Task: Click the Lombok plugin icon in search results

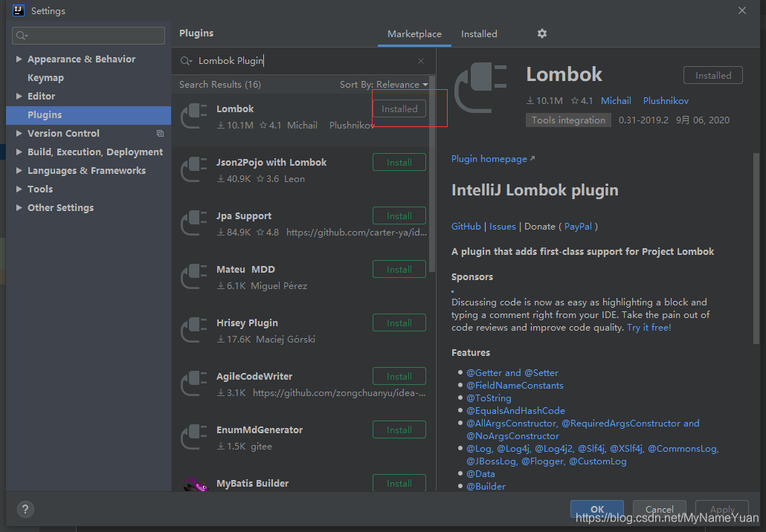Action: point(194,116)
